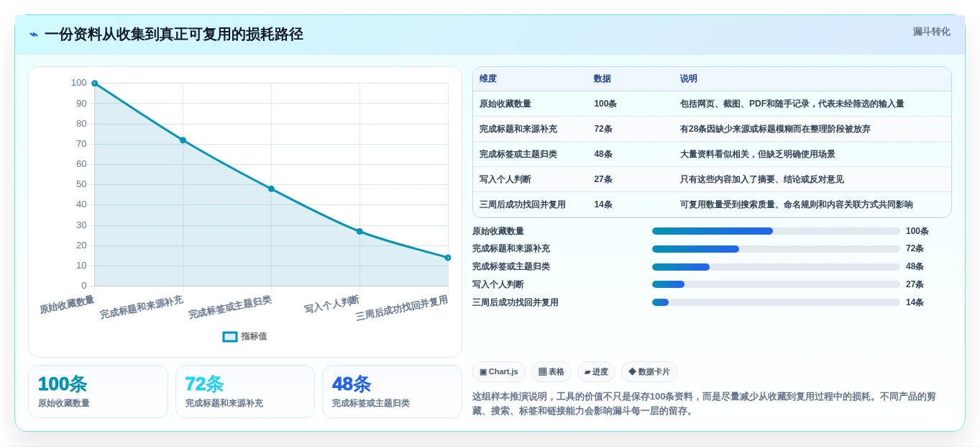Click x-axis label 写入个人判断 on chart
The width and height of the screenshot is (980, 447).
(331, 304)
